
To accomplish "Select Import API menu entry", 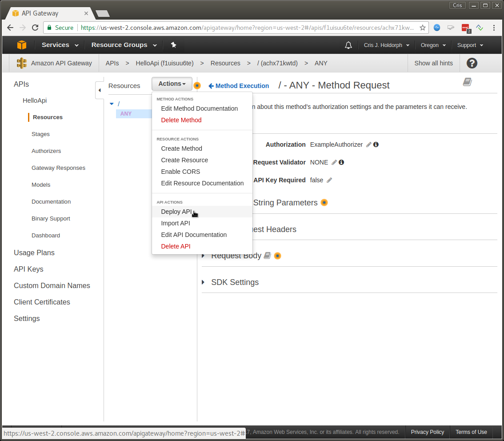I will pos(202,224).
